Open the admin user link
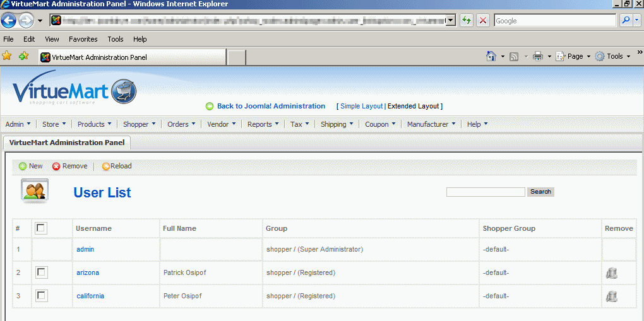 [x=85, y=249]
